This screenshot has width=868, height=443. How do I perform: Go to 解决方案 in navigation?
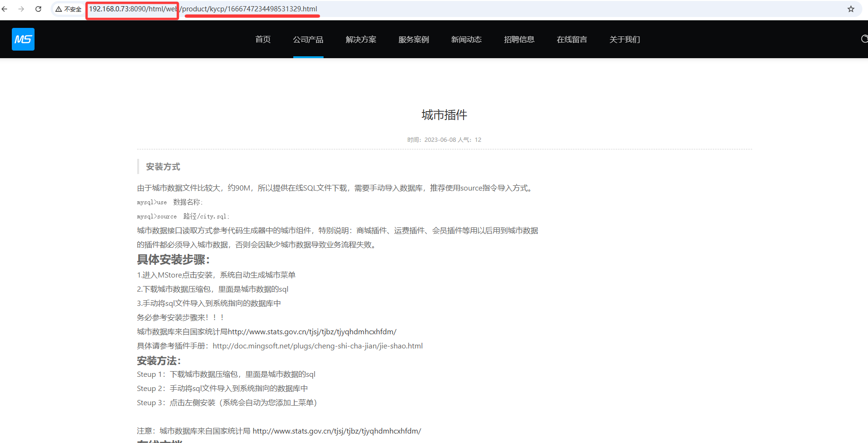361,40
